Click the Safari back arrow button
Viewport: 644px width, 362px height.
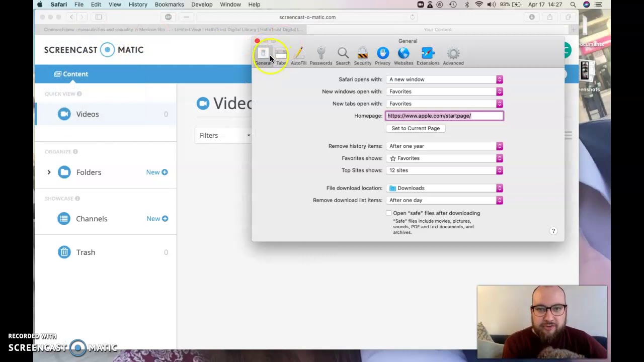tap(71, 17)
